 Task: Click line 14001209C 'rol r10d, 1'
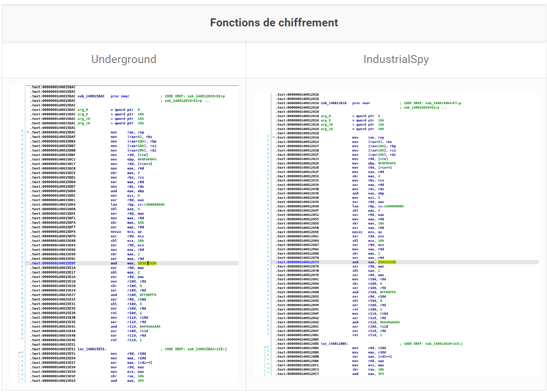click(329, 309)
